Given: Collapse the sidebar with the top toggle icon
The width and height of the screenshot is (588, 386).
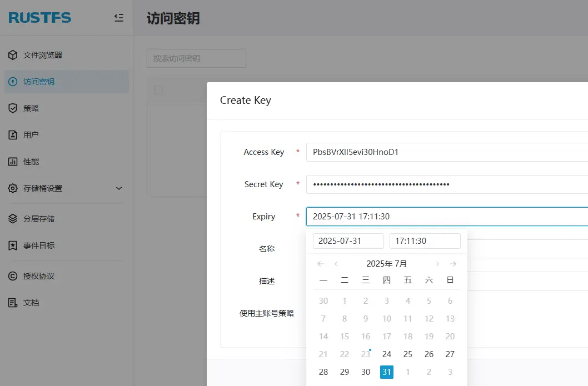Looking at the screenshot, I should click(118, 17).
